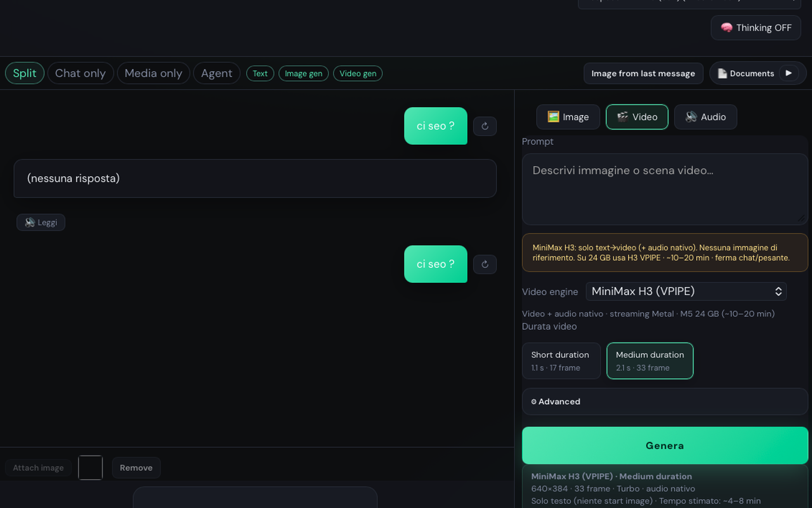Remove the attached image

(x=136, y=468)
